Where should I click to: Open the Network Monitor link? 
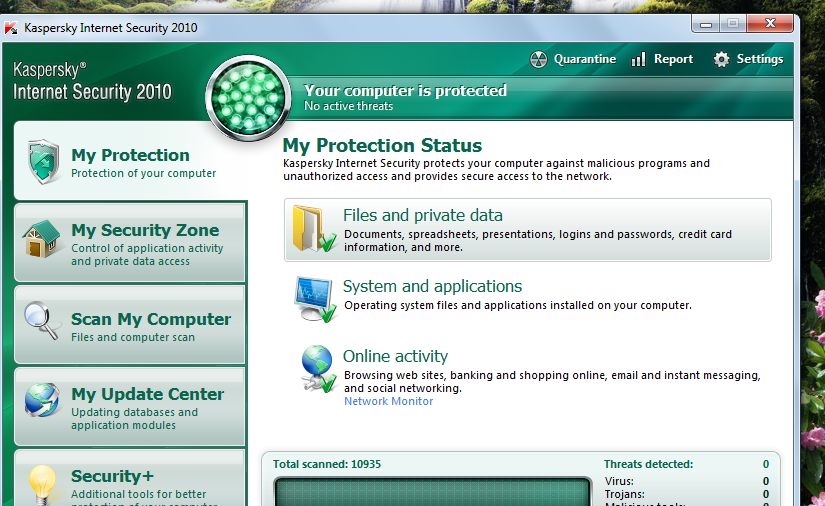388,401
